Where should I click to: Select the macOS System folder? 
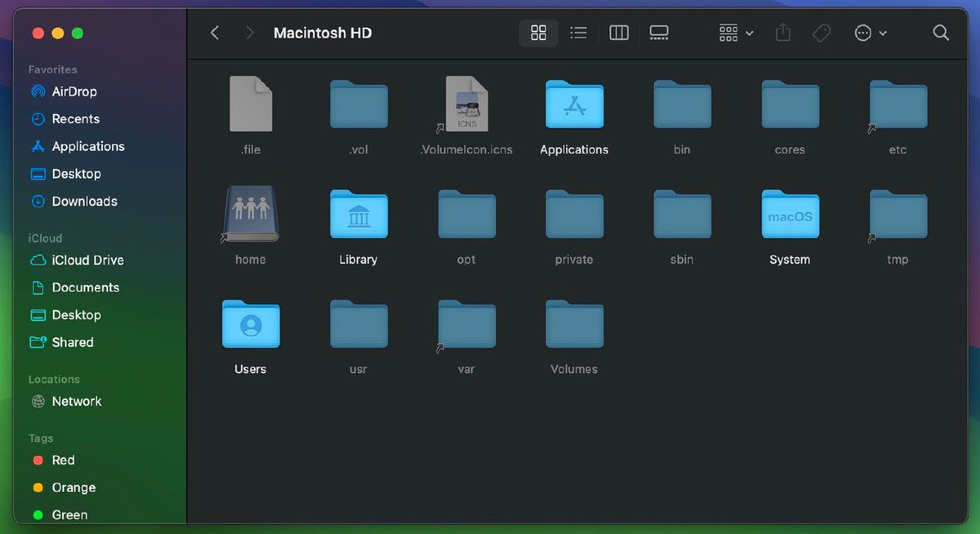(x=790, y=215)
